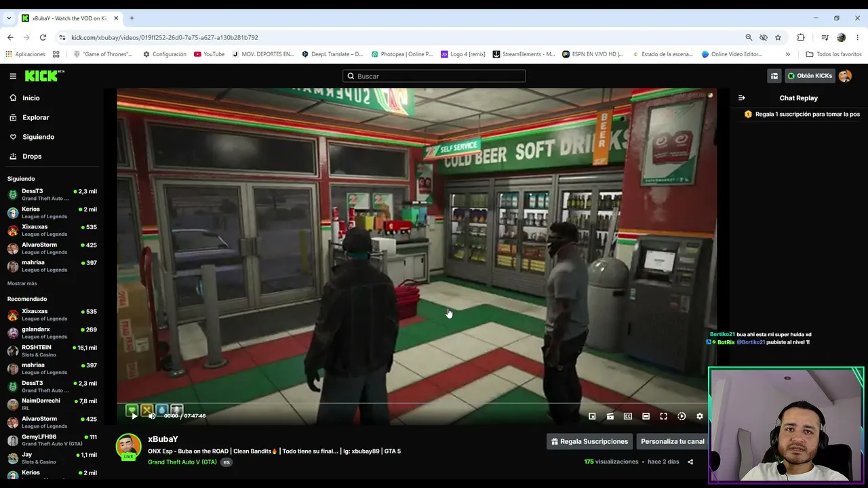Toggle picture-in-picture mini player
Viewport: 868px width, 488px height.
click(592, 416)
